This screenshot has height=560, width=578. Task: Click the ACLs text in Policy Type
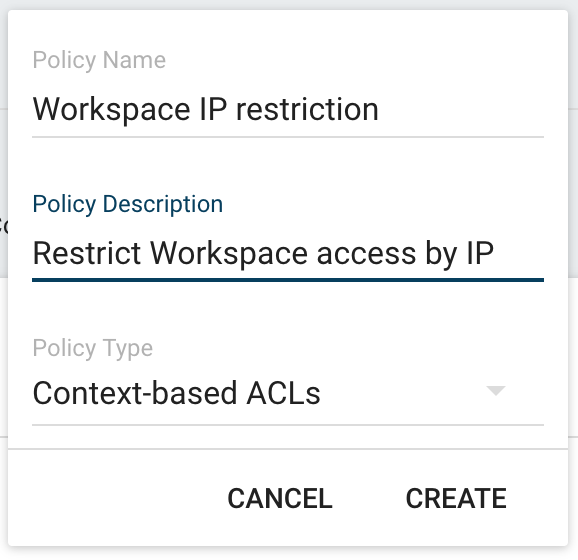pos(283,393)
